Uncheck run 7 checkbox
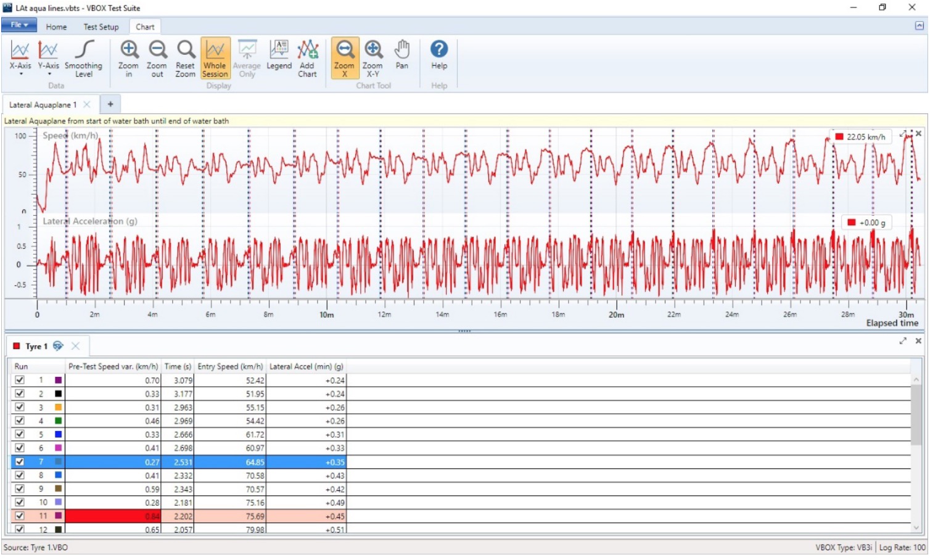 20,461
